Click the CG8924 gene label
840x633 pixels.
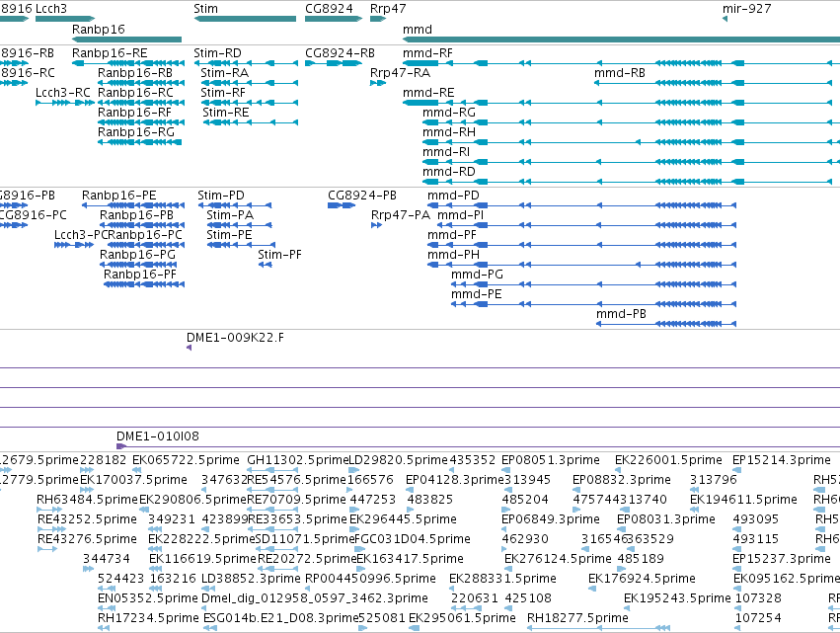pyautogui.click(x=329, y=9)
